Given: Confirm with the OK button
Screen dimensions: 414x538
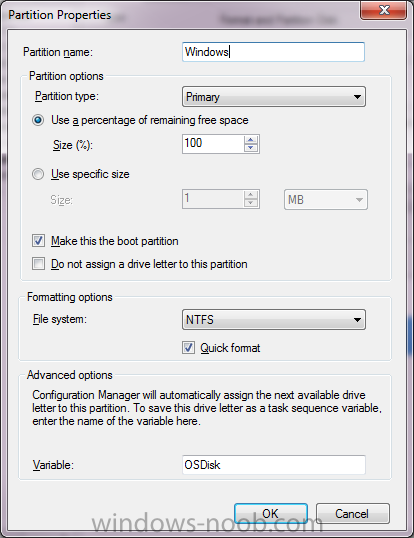Looking at the screenshot, I should 271,513.
